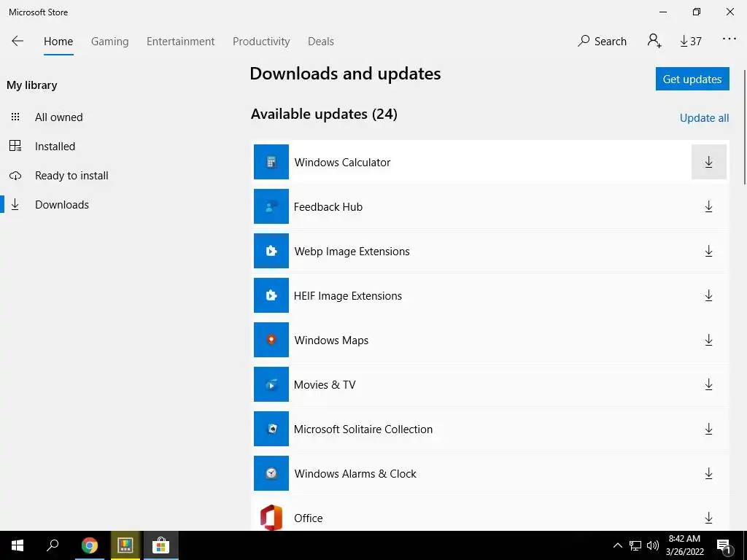The width and height of the screenshot is (747, 560).
Task: Go to the Deals tab
Action: point(321,42)
